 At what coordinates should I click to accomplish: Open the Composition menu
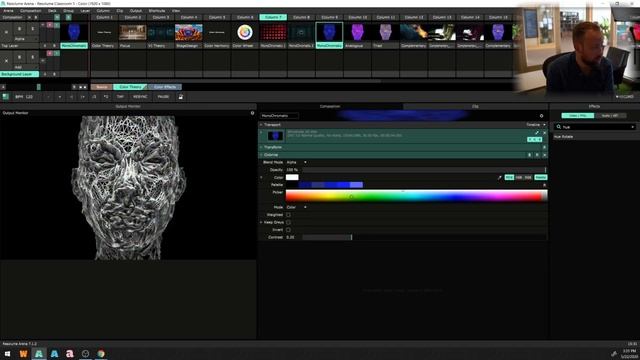[x=31, y=11]
